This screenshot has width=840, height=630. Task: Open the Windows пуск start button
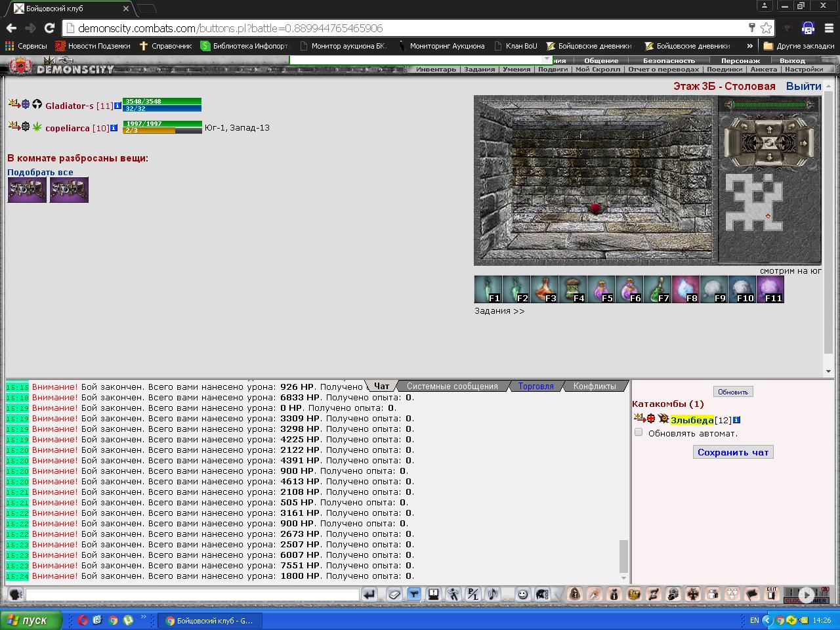click(31, 620)
